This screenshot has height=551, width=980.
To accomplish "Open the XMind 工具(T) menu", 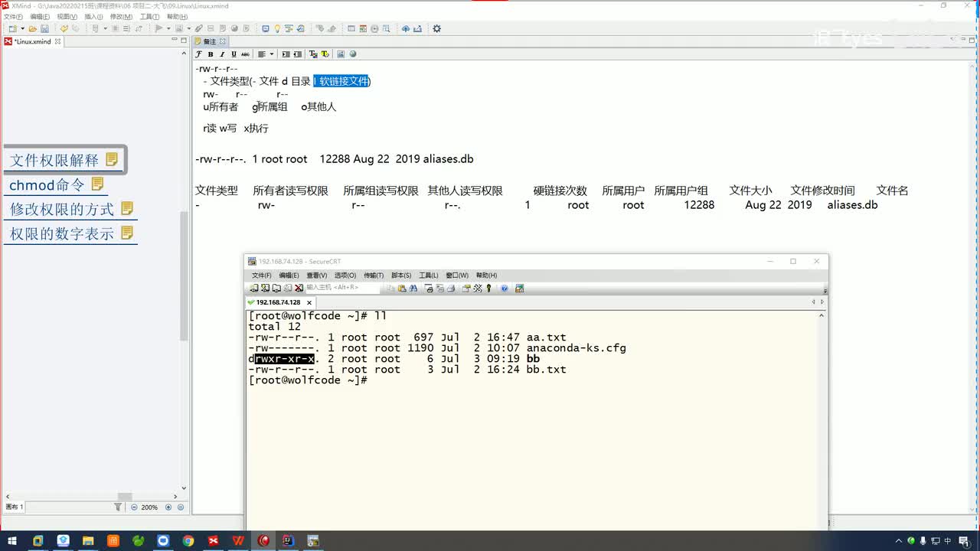I will click(x=149, y=16).
